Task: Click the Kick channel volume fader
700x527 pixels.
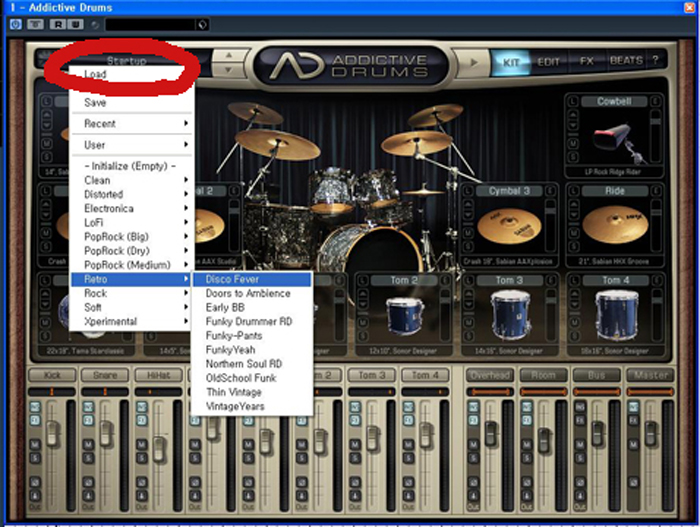Action: [53, 433]
